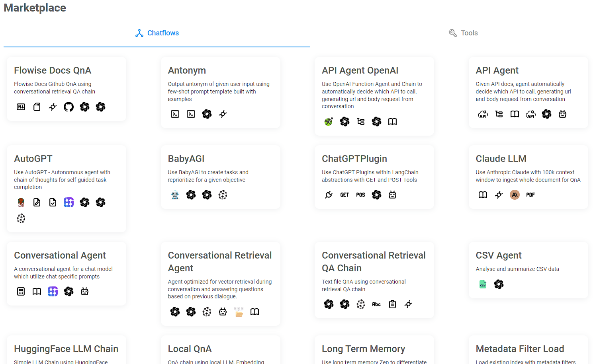Viewport: 597px width, 364px height.
Task: Open the Claude LLM template title
Action: point(501,159)
